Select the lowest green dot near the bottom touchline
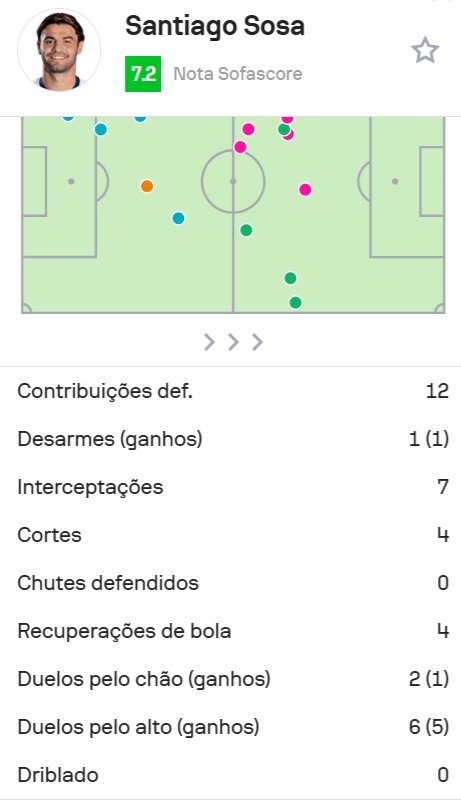 click(x=296, y=302)
